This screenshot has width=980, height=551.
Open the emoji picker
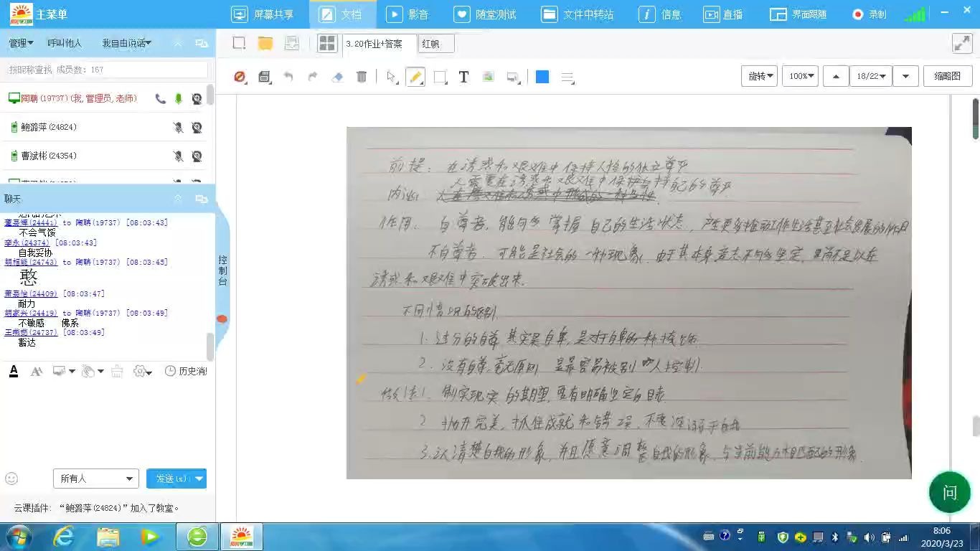11,478
